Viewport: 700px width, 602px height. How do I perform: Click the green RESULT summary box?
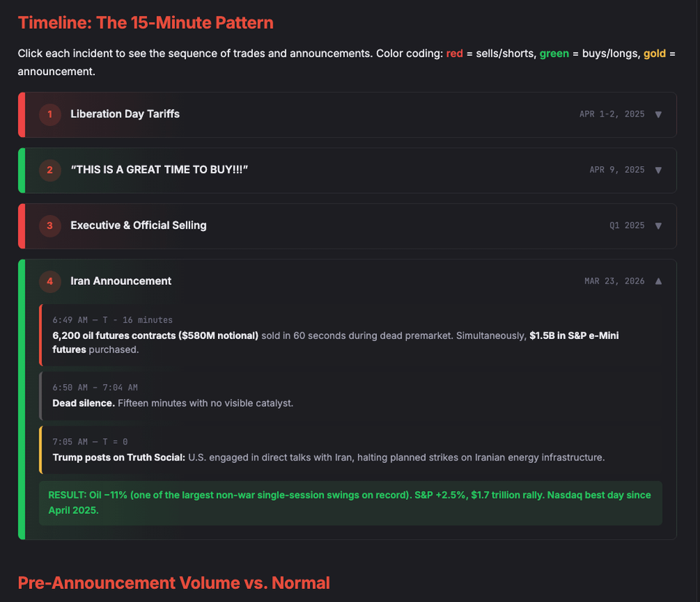350,502
